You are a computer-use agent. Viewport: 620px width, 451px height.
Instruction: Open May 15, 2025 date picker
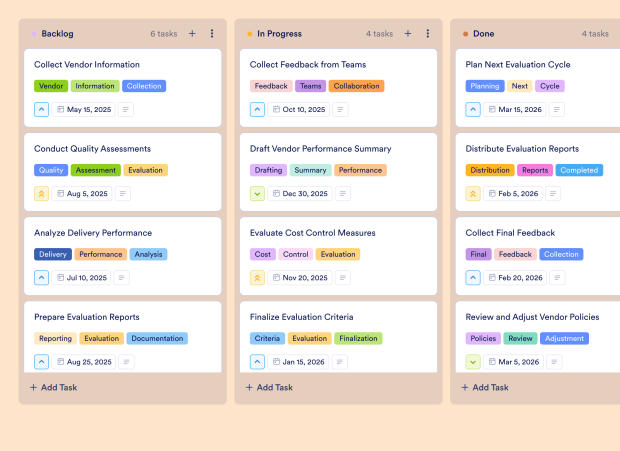pyautogui.click(x=82, y=110)
